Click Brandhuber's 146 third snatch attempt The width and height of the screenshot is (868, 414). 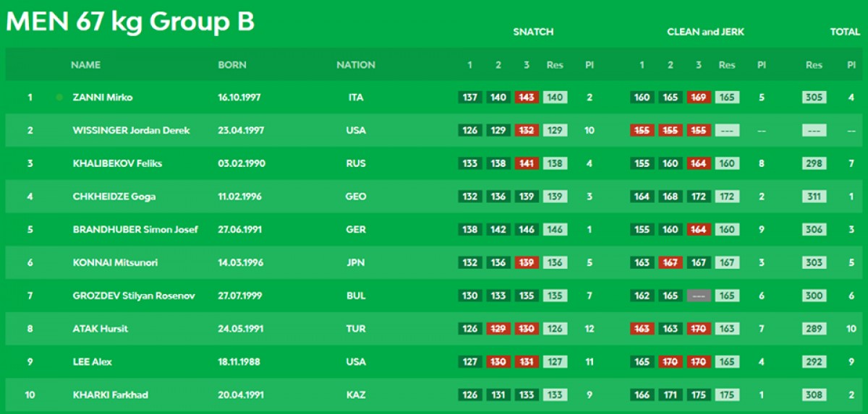pos(526,230)
